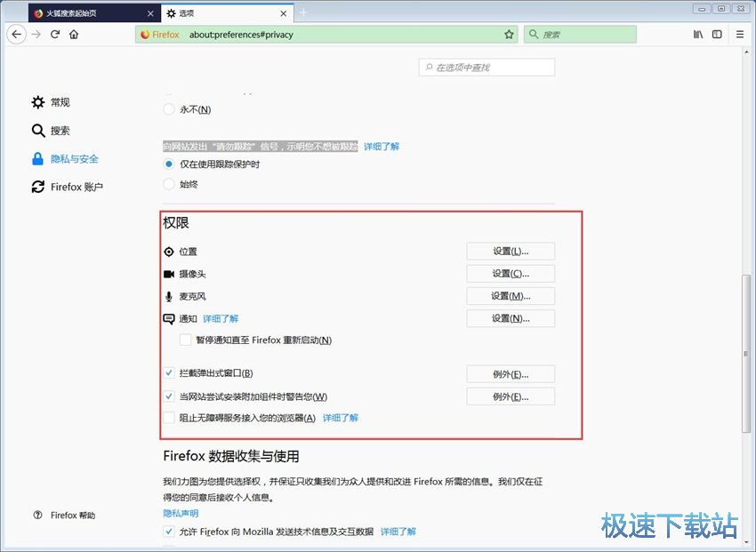Select the 隐私与安全 category
The height and width of the screenshot is (552, 756).
(65, 159)
